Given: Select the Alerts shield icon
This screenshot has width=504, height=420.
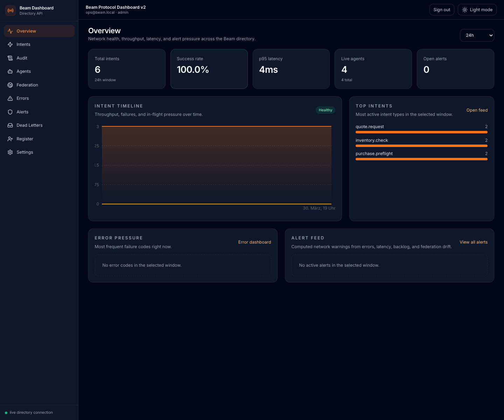Looking at the screenshot, I should (10, 112).
